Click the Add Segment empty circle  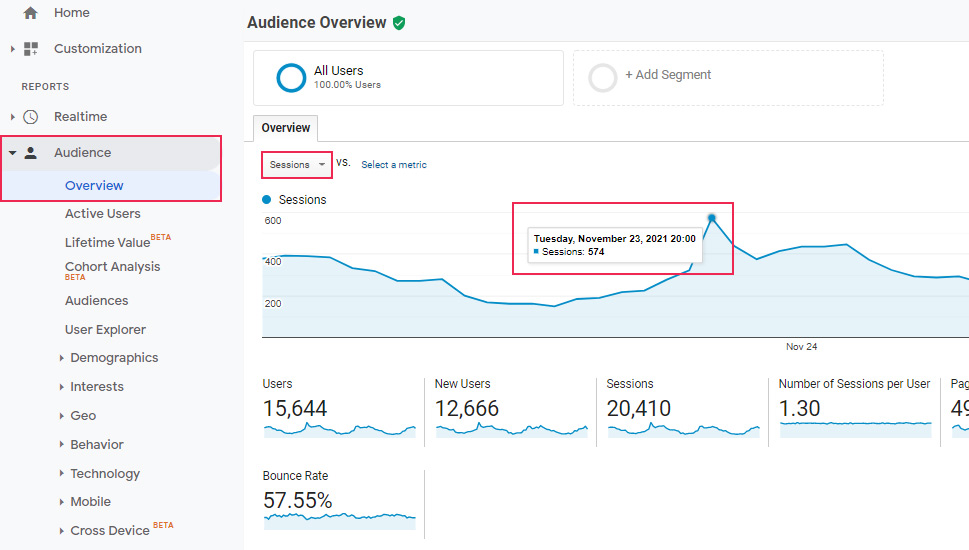[603, 78]
